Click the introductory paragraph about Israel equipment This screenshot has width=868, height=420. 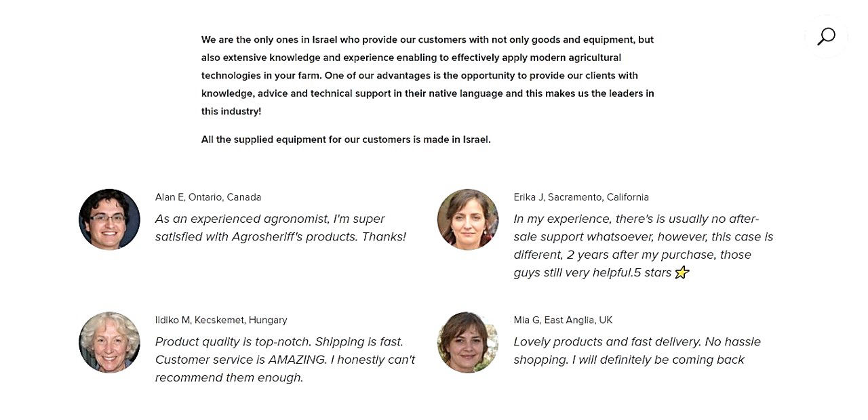427,75
